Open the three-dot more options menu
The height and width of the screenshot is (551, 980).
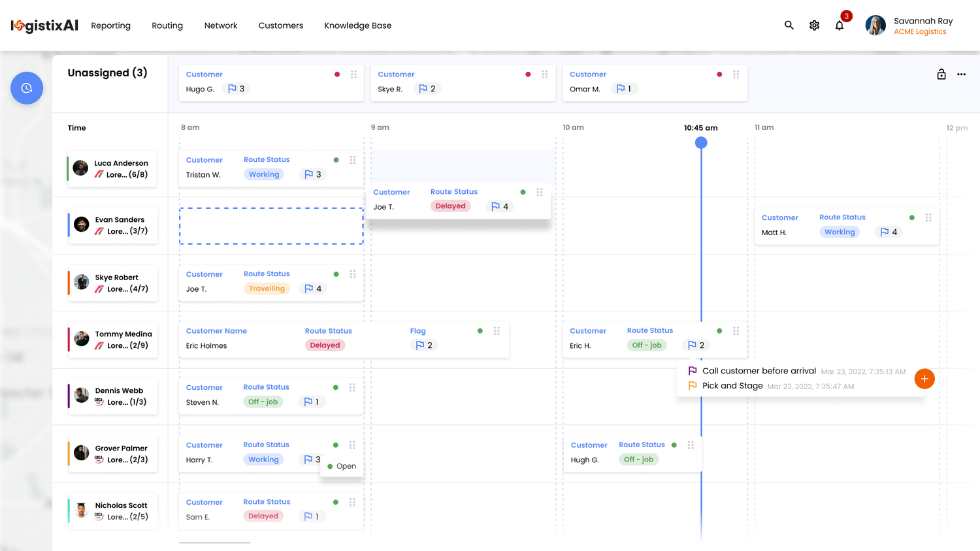pyautogui.click(x=961, y=74)
